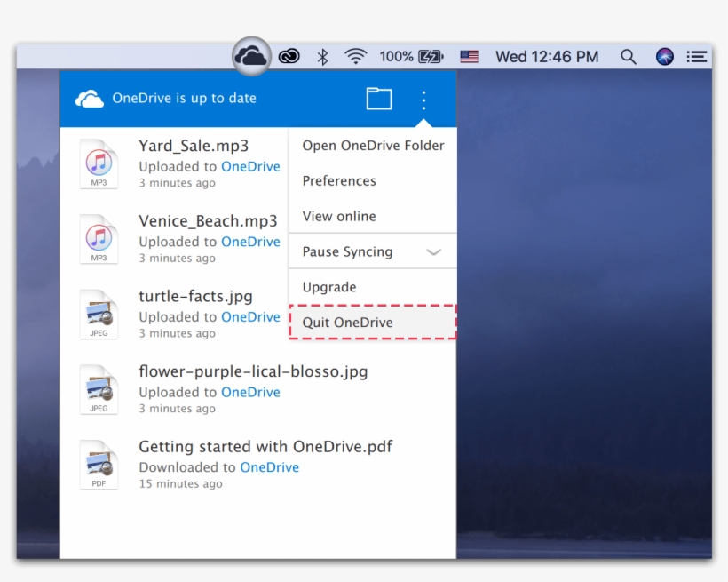Click the OneDrive link under Getting started PDF

pos(270,466)
